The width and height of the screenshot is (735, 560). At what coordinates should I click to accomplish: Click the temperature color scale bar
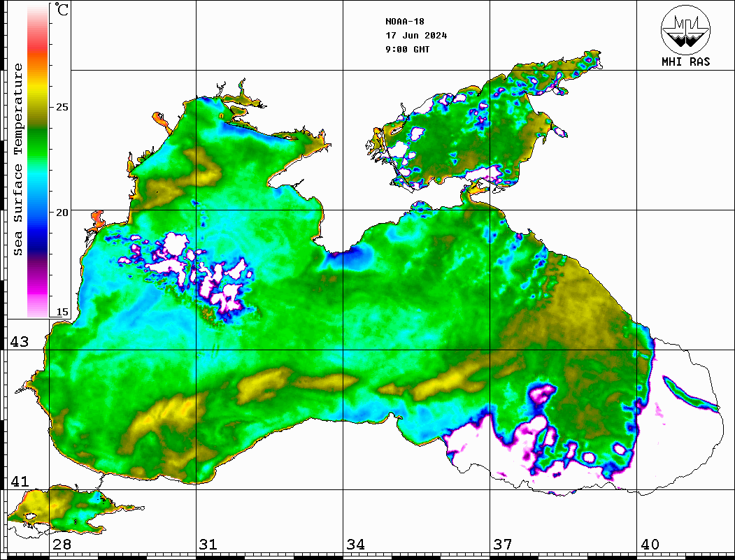38,161
